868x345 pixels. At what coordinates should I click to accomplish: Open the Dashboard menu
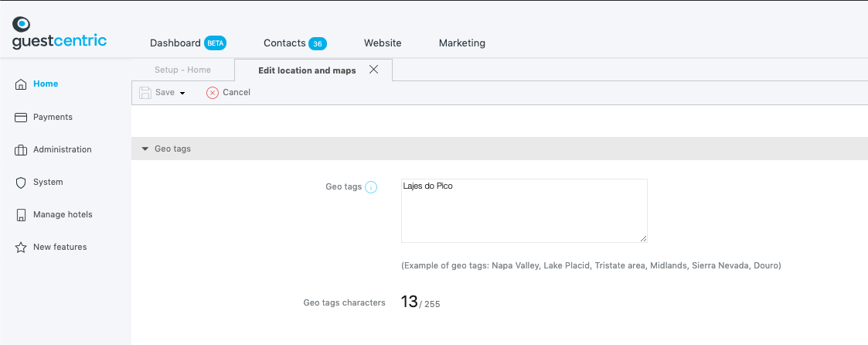(x=189, y=43)
